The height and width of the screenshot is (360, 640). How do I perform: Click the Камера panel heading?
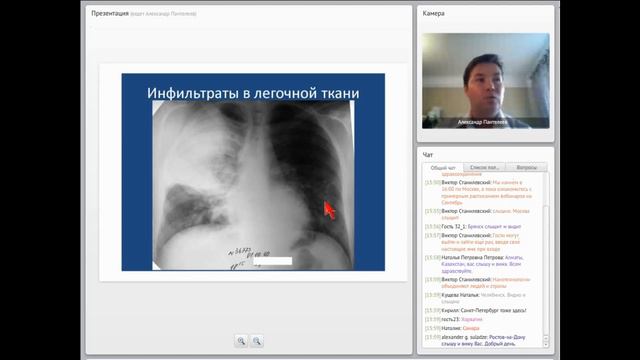433,13
